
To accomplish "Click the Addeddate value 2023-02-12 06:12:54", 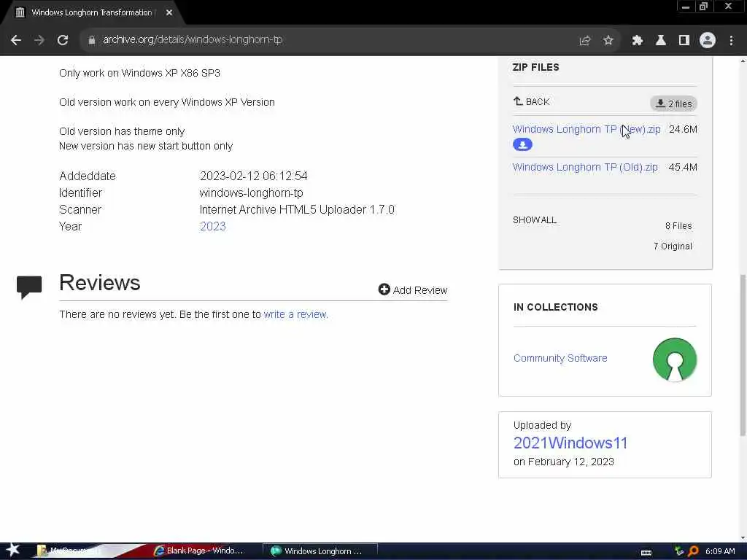I will 253,176.
